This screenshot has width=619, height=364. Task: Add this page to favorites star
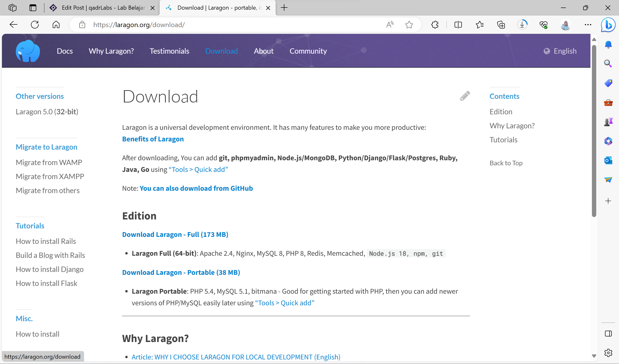tap(409, 25)
